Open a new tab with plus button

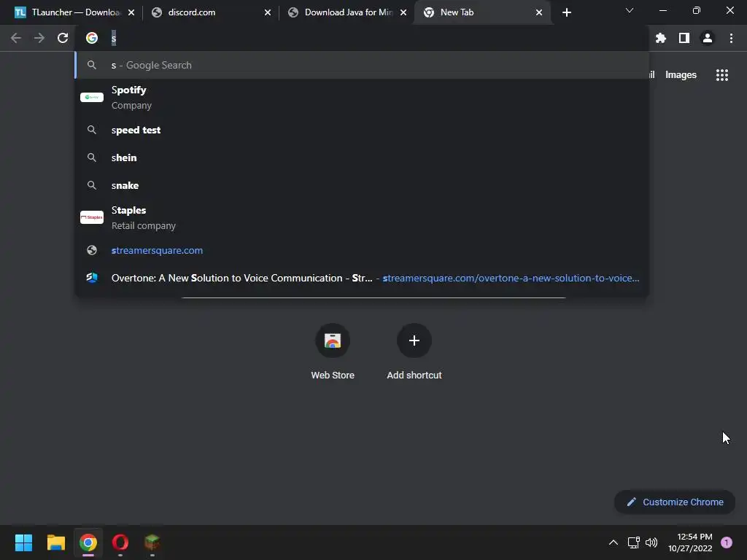pos(566,12)
